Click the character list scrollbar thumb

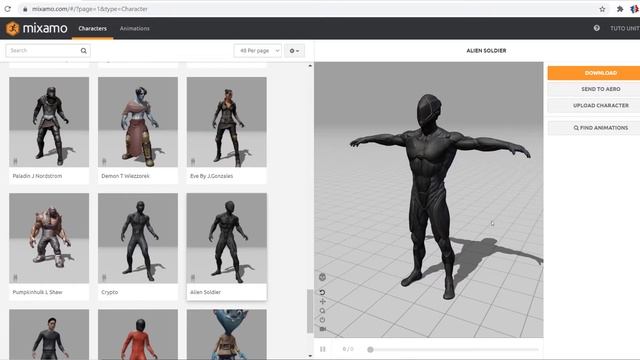coord(310,311)
